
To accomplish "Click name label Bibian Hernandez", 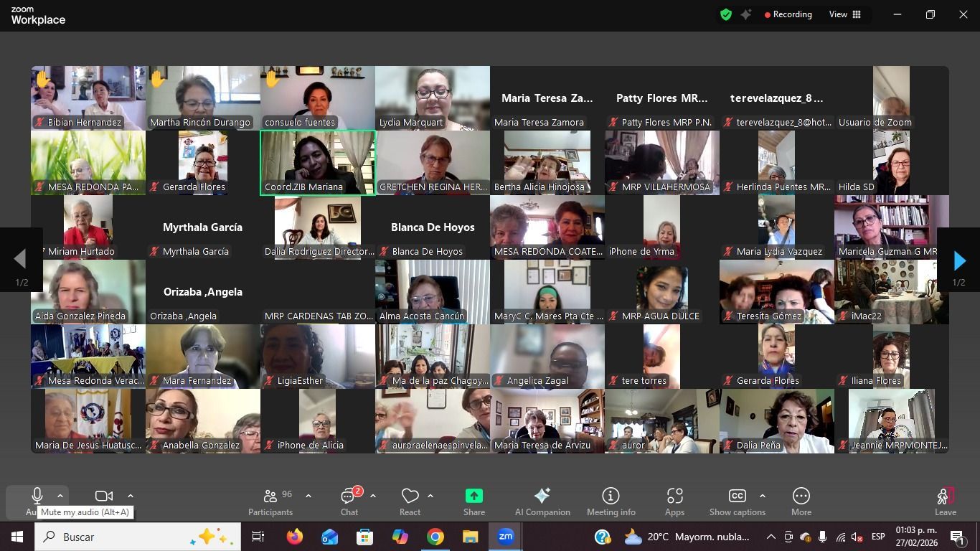I will pyautogui.click(x=84, y=123).
